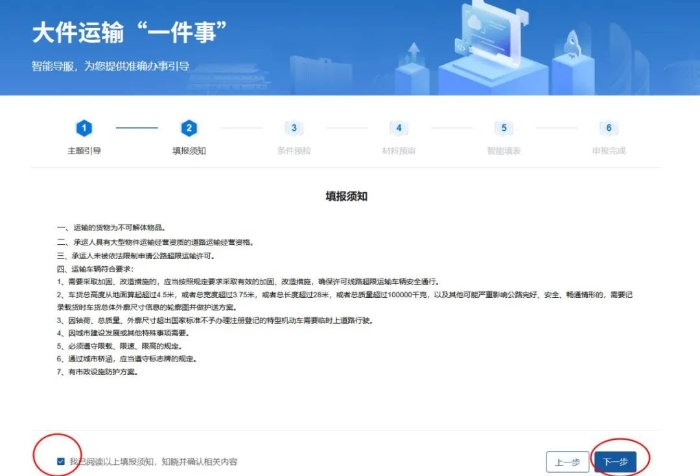The image size is (700, 476).
Task: Click the 填报须知 heading text
Action: click(x=346, y=196)
